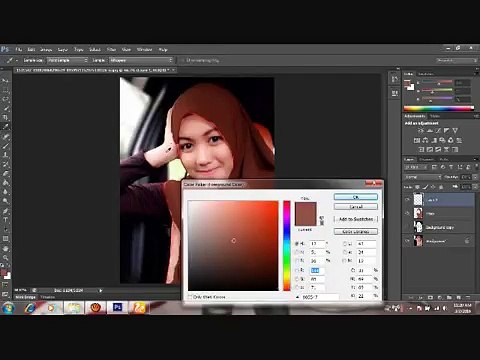Hide the Background layer
This screenshot has height=360, width=480.
pos(407,241)
